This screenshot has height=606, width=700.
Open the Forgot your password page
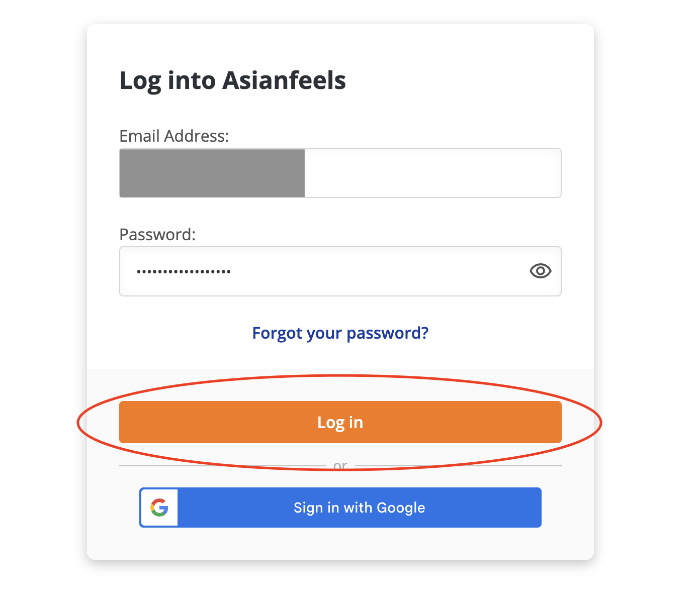click(340, 333)
